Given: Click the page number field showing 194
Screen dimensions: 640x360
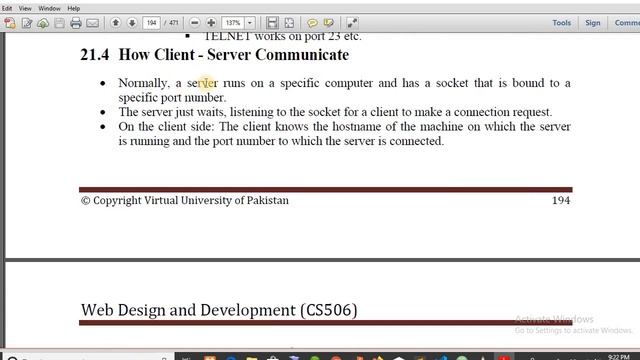Looking at the screenshot, I should click(151, 23).
